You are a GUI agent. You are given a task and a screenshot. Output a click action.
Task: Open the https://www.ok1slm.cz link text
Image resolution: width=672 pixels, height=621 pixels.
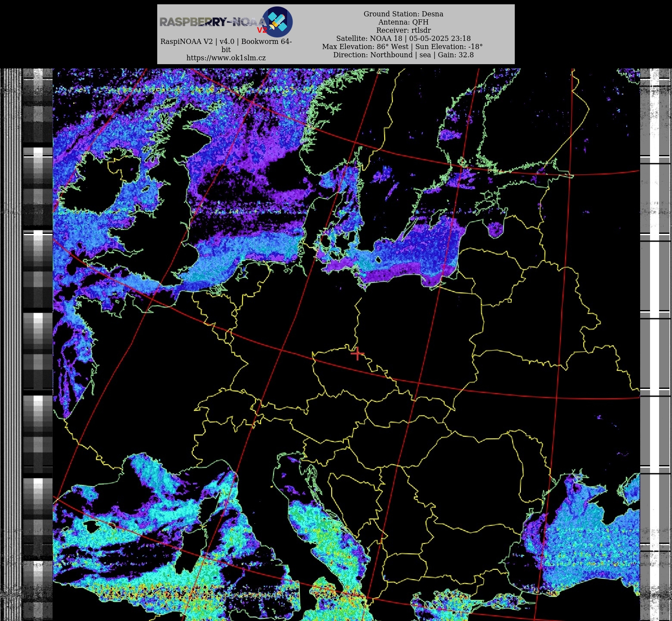point(226,58)
